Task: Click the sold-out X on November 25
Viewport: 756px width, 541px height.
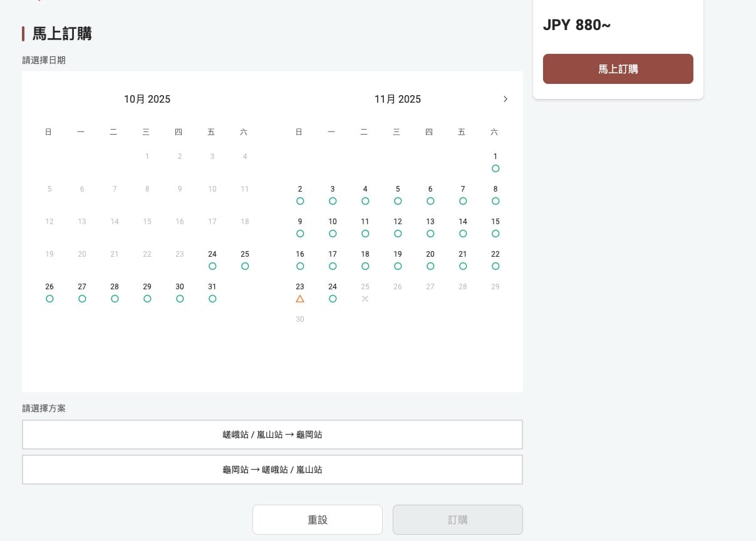Action: 365,299
